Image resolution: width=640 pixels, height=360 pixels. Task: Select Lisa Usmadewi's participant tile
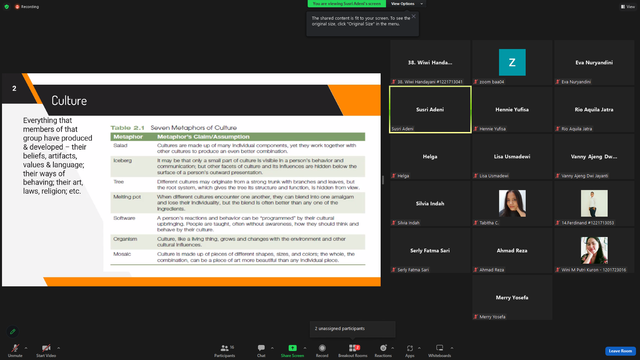click(512, 156)
